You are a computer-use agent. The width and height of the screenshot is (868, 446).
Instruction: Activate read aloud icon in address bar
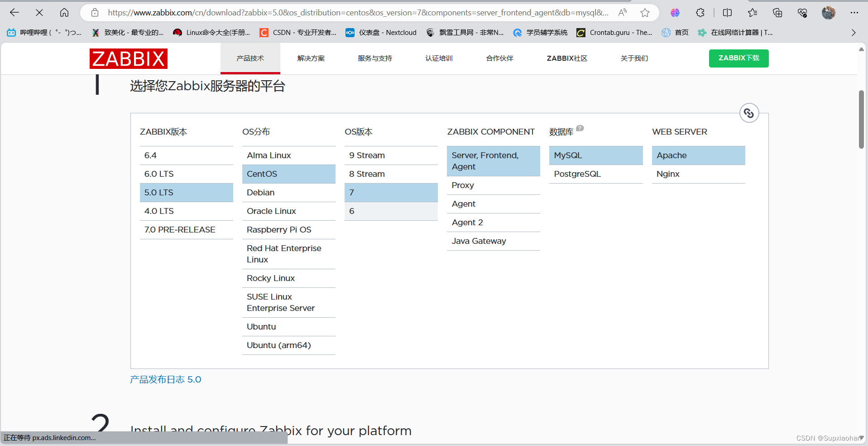click(x=623, y=13)
